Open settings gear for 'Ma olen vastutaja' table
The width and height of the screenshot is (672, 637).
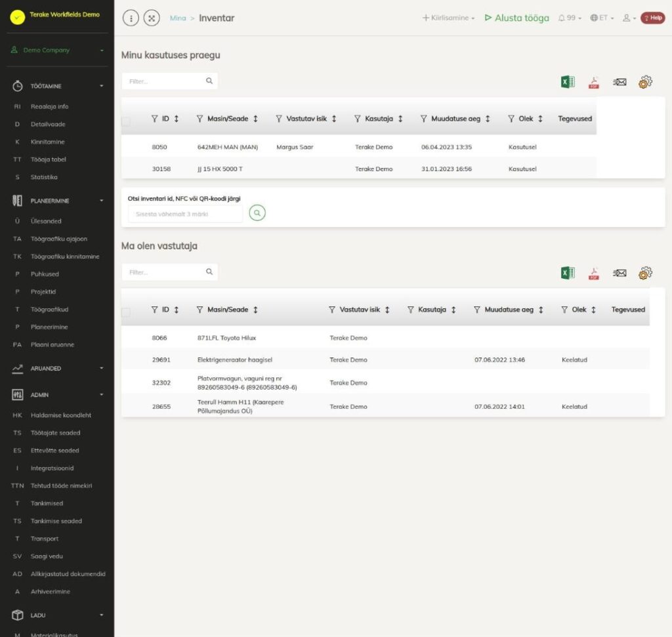(645, 273)
